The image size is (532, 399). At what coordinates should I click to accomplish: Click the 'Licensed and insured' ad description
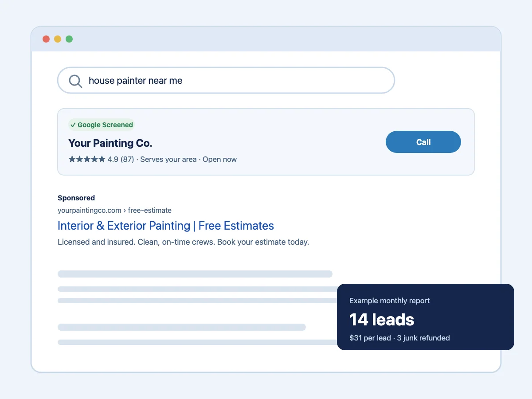pos(183,242)
